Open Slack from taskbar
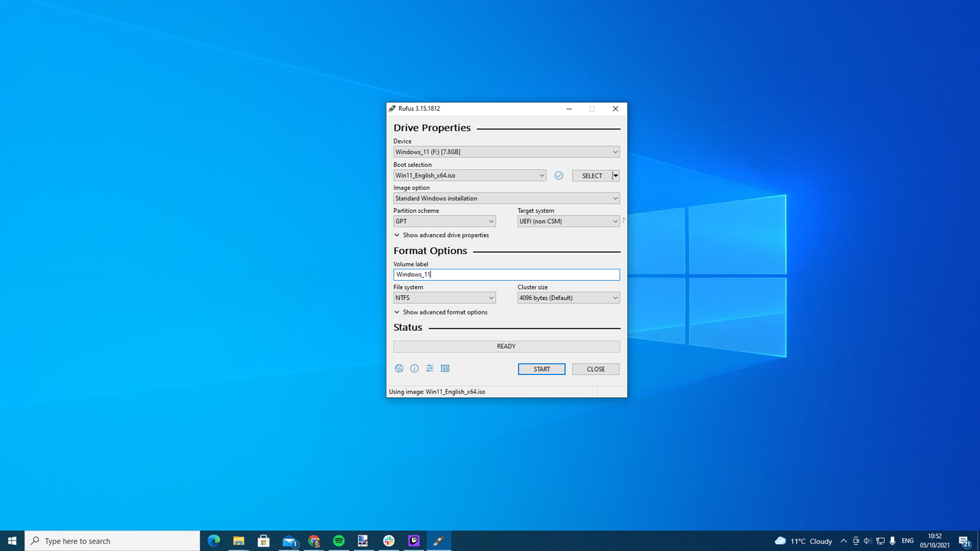Image resolution: width=980 pixels, height=551 pixels. (x=389, y=541)
